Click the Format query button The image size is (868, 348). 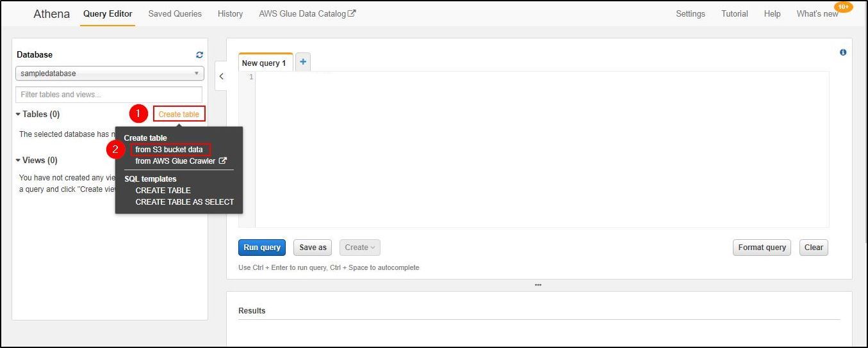762,248
